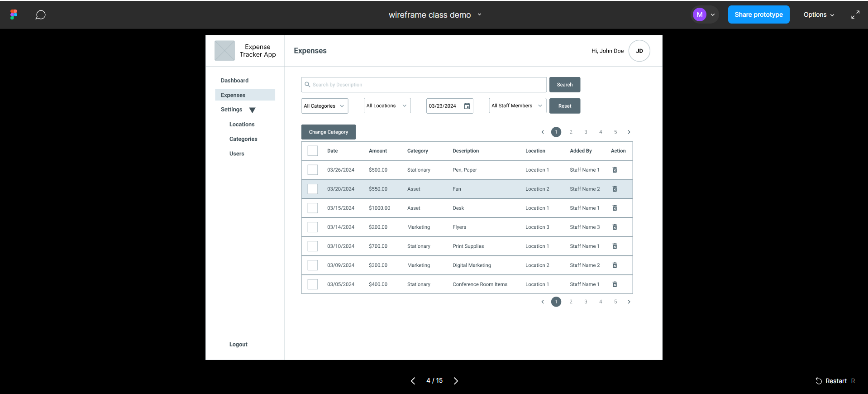Check the 03/10/2024 expense row checkbox
This screenshot has height=394, width=868.
[313, 246]
